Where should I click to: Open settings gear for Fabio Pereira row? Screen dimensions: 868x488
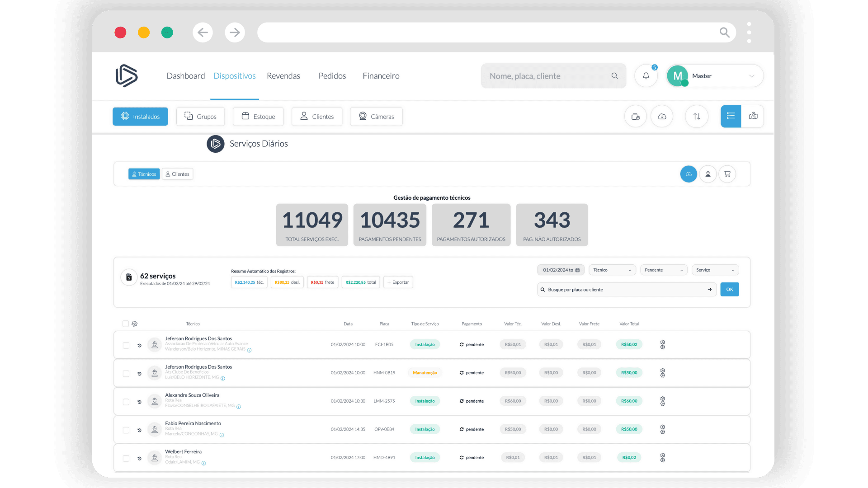(x=662, y=429)
